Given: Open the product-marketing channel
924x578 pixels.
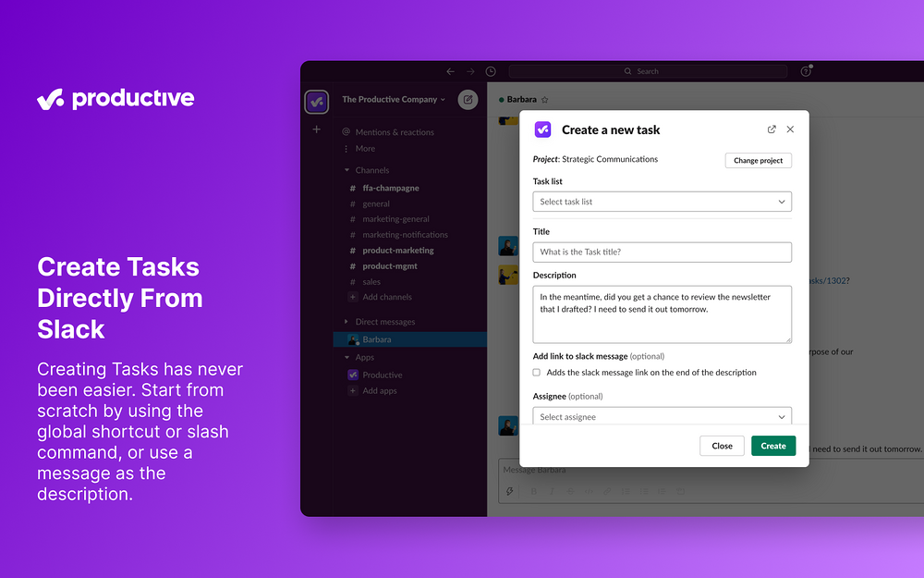Looking at the screenshot, I should click(397, 250).
